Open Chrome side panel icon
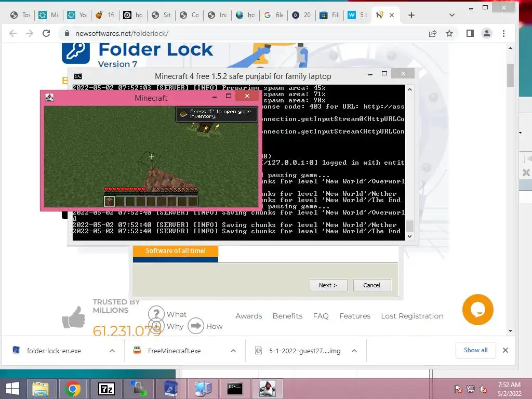 pyautogui.click(x=470, y=33)
